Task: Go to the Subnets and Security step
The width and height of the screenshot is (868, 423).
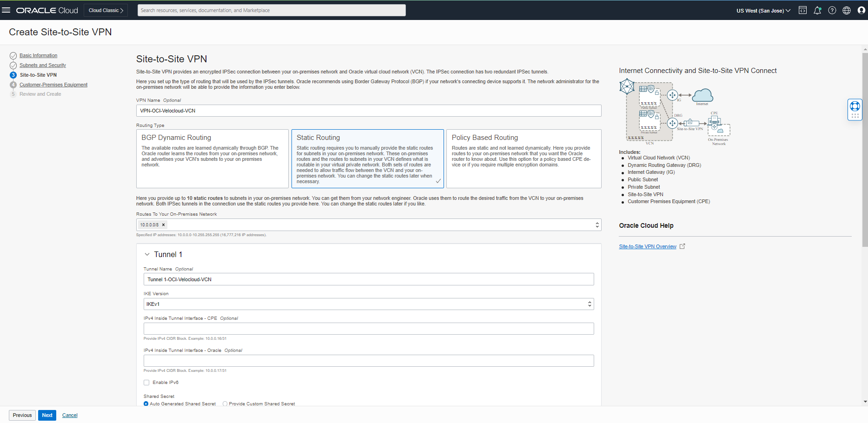Action: [43, 66]
